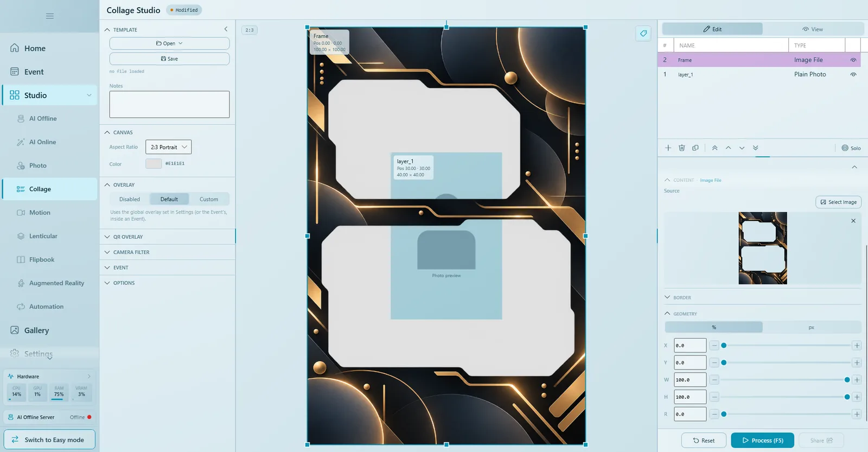
Task: Delete the selected layer via the trash icon
Action: (x=682, y=148)
